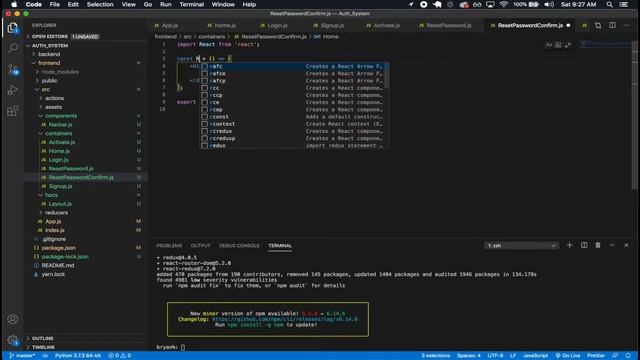Click the Wi-Fi icon in menu bar
This screenshot has width=640, height=360.
(x=504, y=4)
